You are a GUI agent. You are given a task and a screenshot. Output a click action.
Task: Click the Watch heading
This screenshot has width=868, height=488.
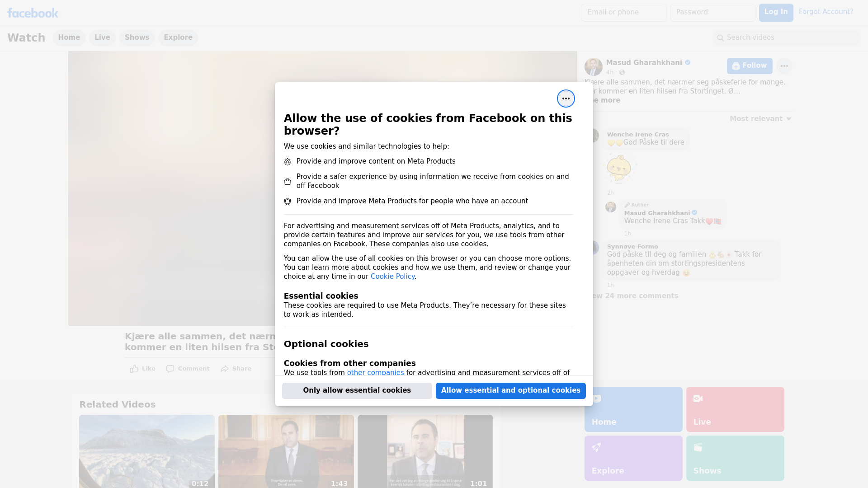(26, 38)
